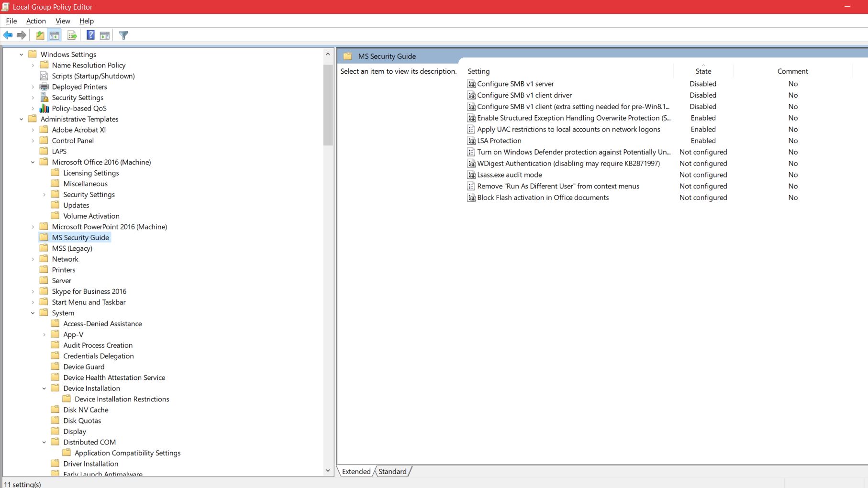Click the Turn on Windows Defender protection policy icon
This screenshot has height=488, width=868.
click(471, 152)
